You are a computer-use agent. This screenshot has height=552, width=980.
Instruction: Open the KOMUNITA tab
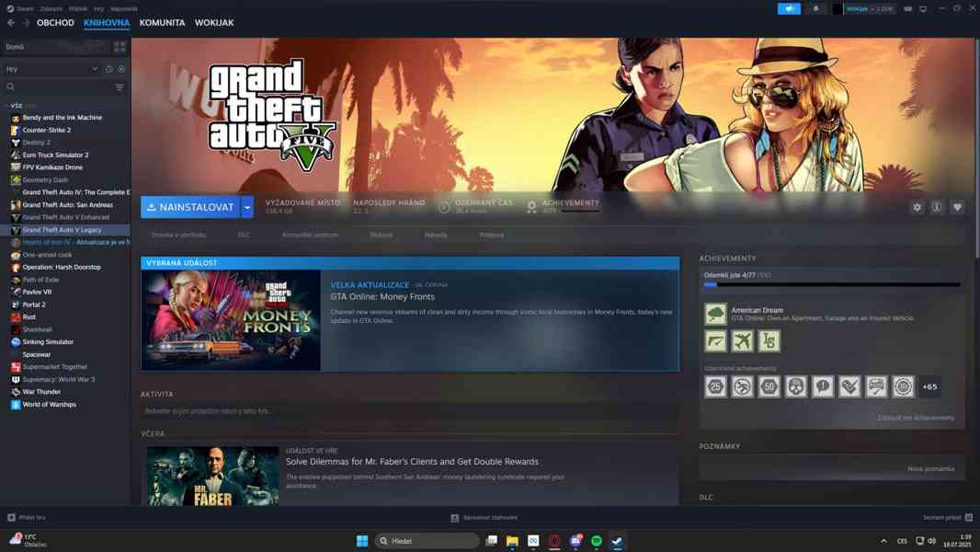tap(162, 22)
